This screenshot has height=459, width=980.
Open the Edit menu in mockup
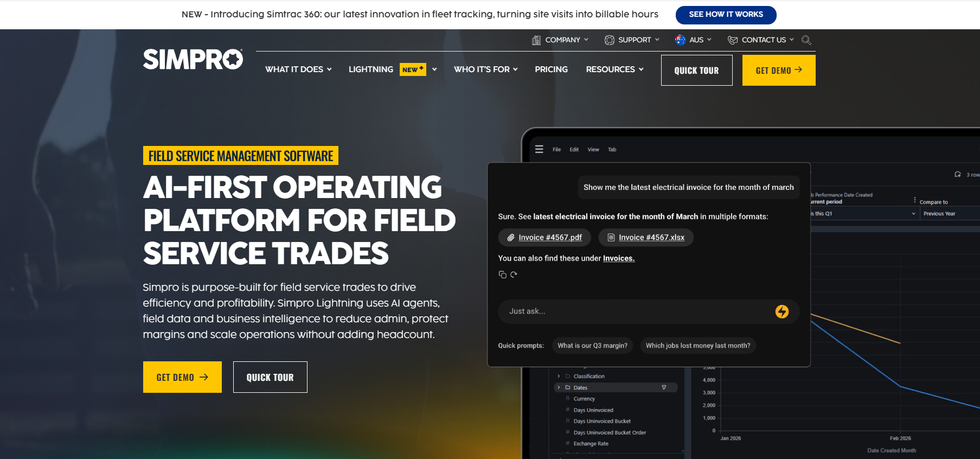coord(574,150)
